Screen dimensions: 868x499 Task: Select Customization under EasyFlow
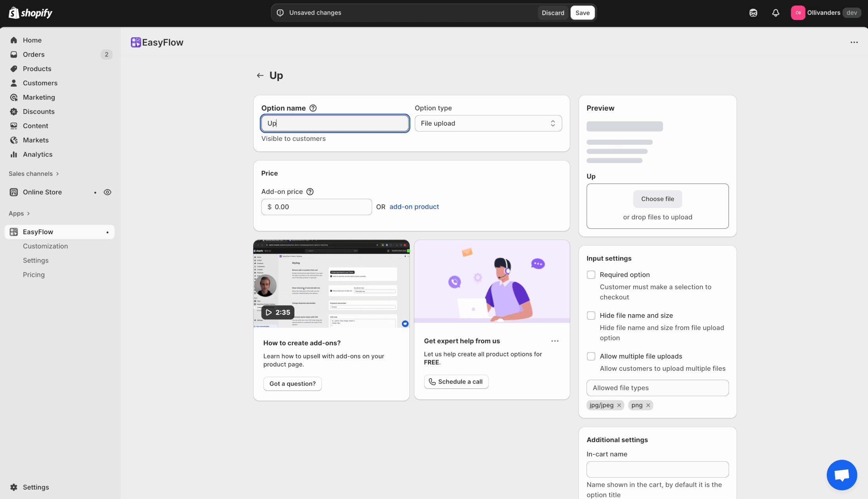click(45, 246)
